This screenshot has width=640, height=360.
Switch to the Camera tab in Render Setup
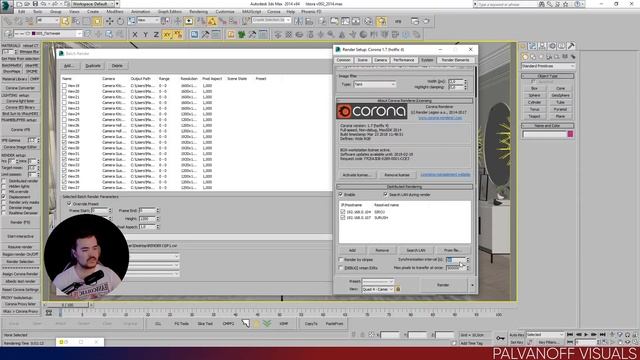(380, 60)
